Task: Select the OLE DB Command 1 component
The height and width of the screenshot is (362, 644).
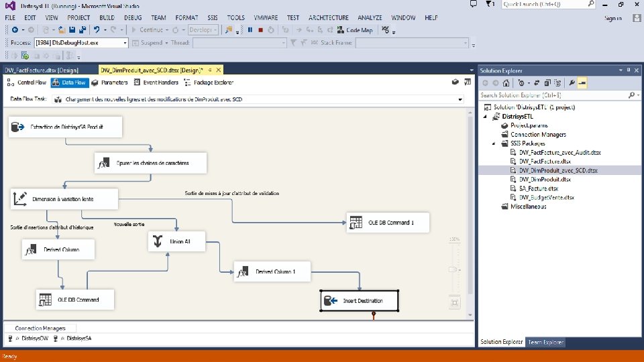Action: tap(388, 223)
